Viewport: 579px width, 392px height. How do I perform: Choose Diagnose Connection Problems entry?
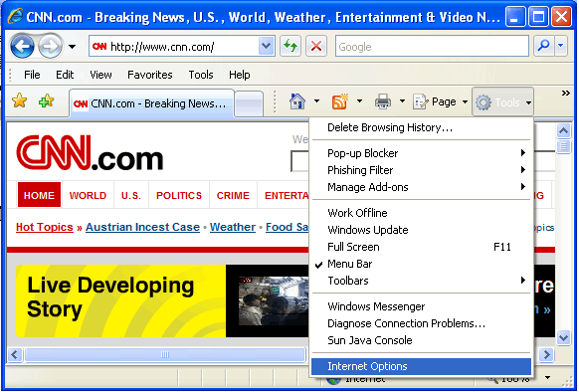(x=421, y=323)
